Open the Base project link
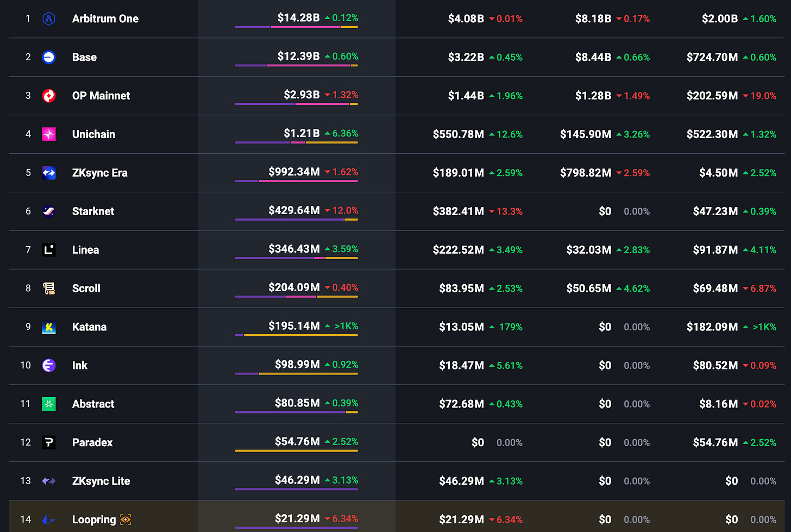This screenshot has height=532, width=791. point(84,57)
